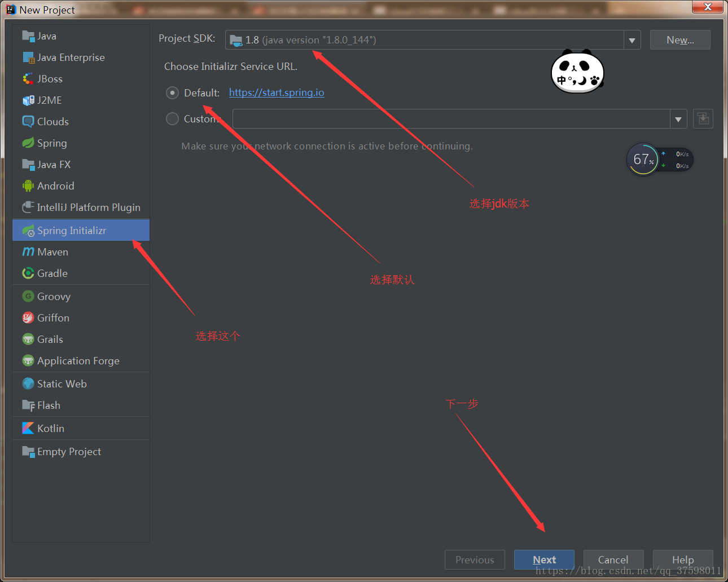Select the Gradle icon
Viewport: 728px width, 582px height.
tap(28, 274)
